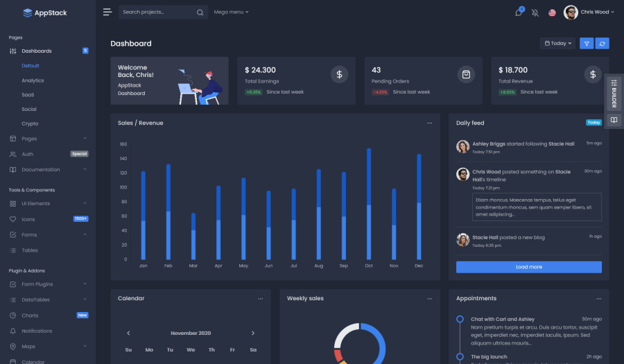Viewport: 624px width, 364px height.
Task: Click the Load more button
Action: pos(528,267)
